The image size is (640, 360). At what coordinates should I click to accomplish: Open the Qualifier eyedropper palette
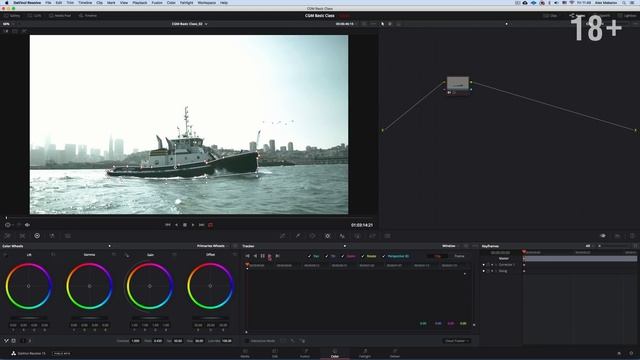coord(298,236)
